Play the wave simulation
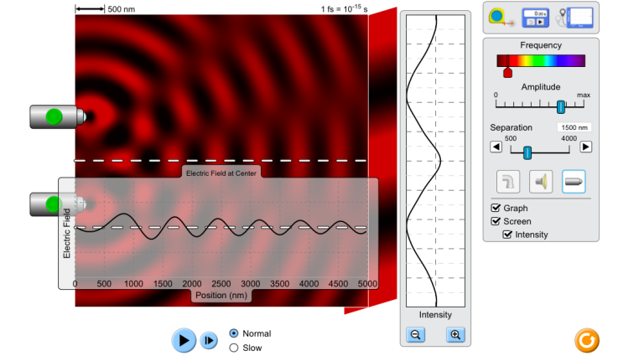The image size is (644, 356). click(x=184, y=340)
